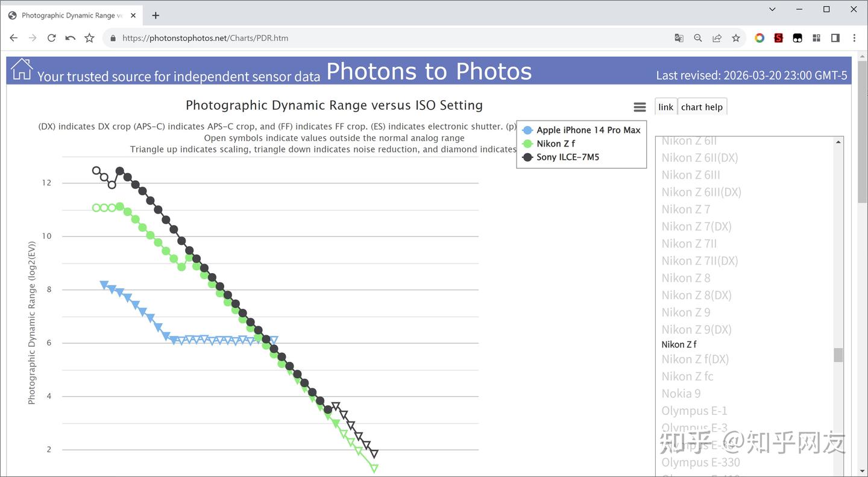Reload the current page
Image resolution: width=868 pixels, height=477 pixels.
(x=52, y=38)
